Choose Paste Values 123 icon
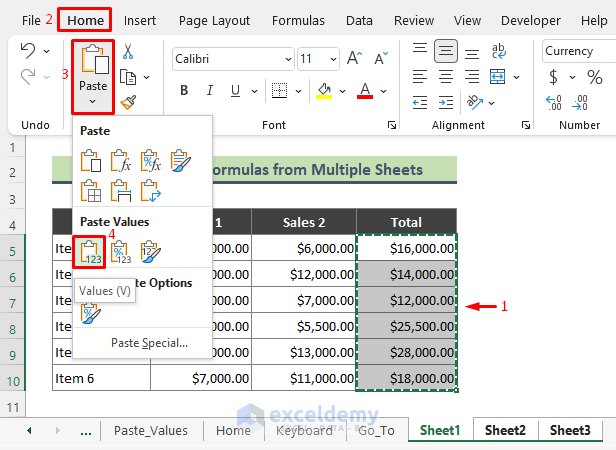Viewport: 616px width, 450px height. (x=91, y=252)
